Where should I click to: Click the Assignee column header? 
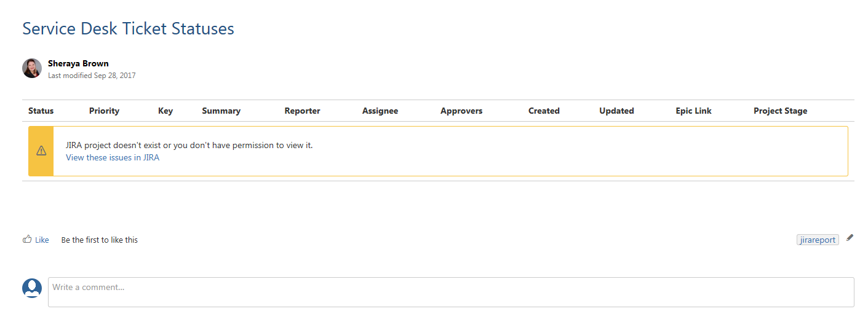click(380, 111)
